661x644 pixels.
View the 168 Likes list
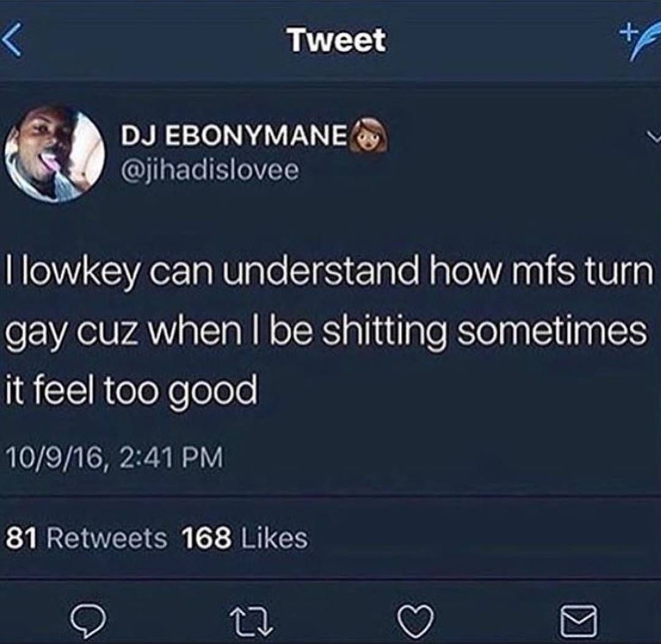245,537
